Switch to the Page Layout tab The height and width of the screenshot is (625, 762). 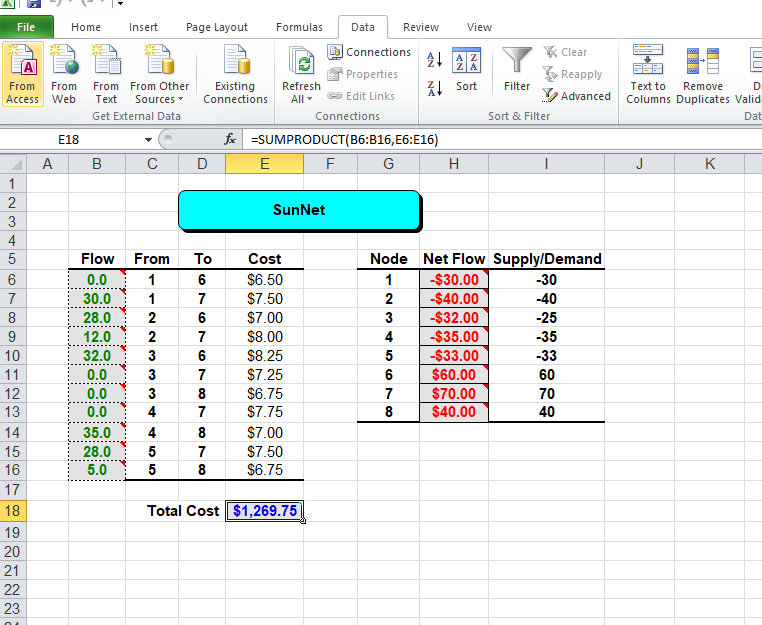(217, 27)
